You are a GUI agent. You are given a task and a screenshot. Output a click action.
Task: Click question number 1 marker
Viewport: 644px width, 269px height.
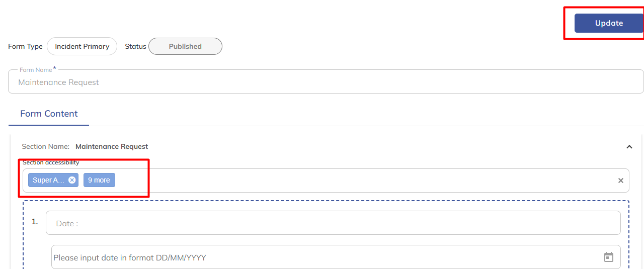pyautogui.click(x=35, y=221)
